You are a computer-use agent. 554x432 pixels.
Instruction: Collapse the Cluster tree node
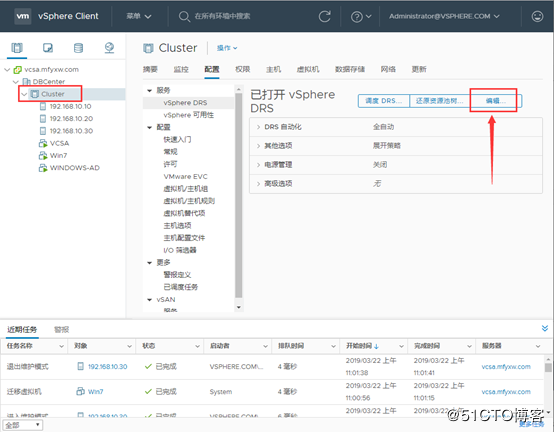(24, 94)
